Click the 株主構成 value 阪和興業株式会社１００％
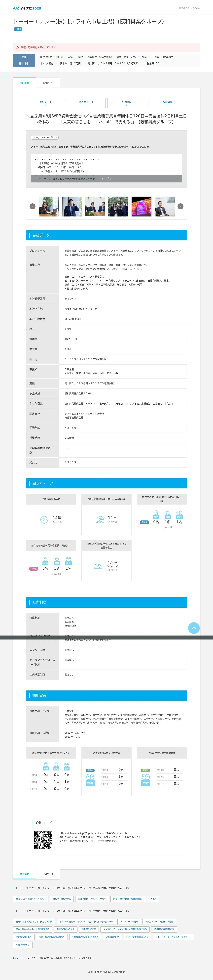This screenshot has height=980, width=213. click(x=78, y=393)
